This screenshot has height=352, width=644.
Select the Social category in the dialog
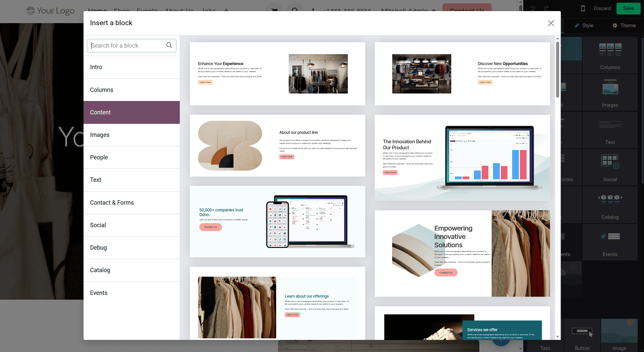[131, 225]
